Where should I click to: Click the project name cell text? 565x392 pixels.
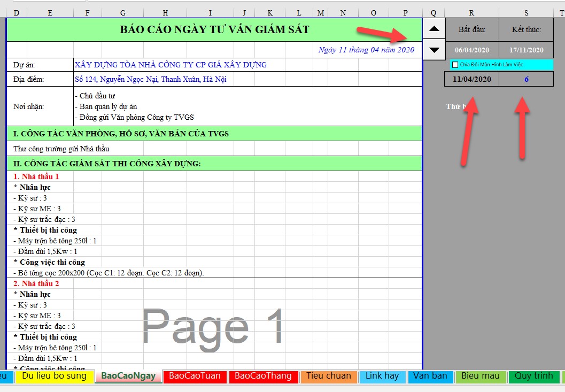tap(171, 65)
